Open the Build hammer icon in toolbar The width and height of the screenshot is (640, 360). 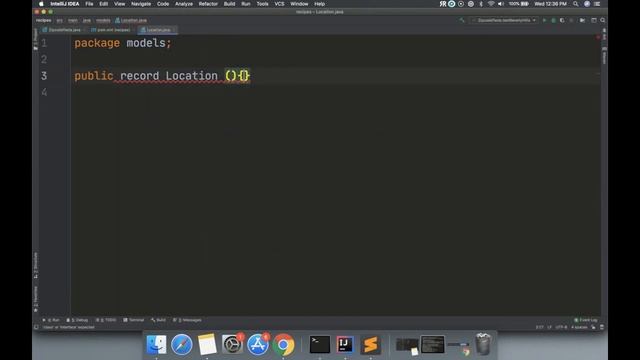(462, 20)
